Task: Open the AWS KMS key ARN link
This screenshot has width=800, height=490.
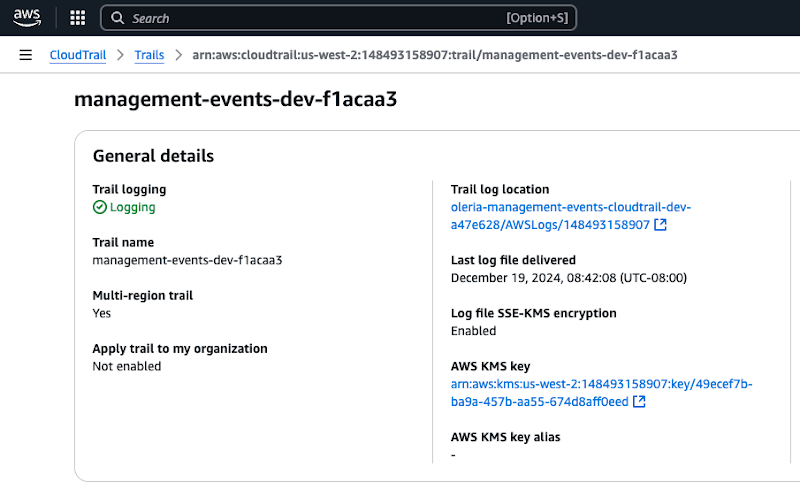Action: (602, 393)
